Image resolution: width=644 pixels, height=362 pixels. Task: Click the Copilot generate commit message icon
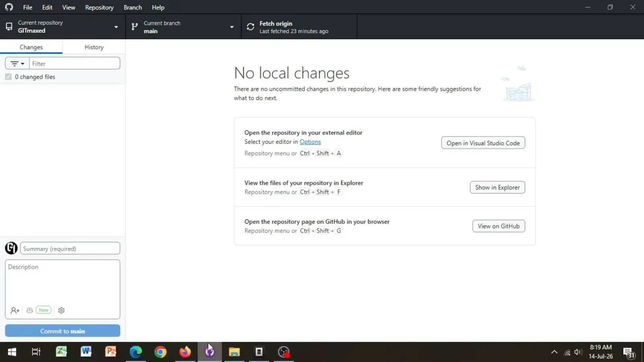click(29, 310)
